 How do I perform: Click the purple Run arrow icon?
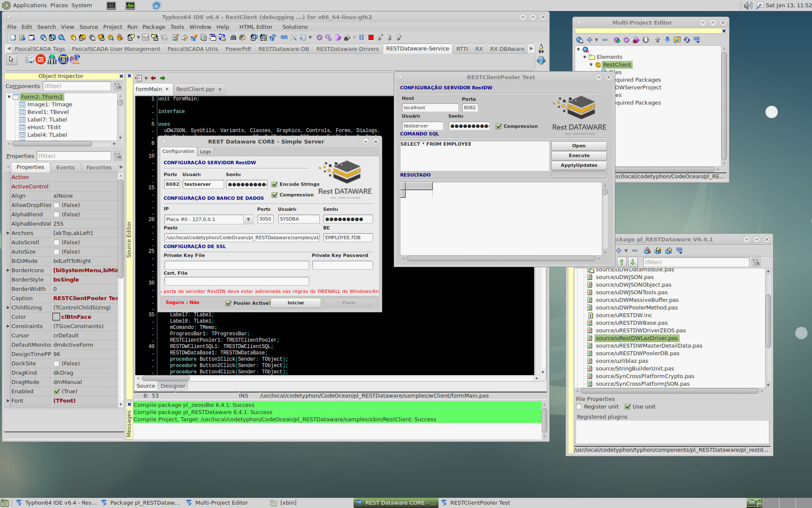pos(338,37)
